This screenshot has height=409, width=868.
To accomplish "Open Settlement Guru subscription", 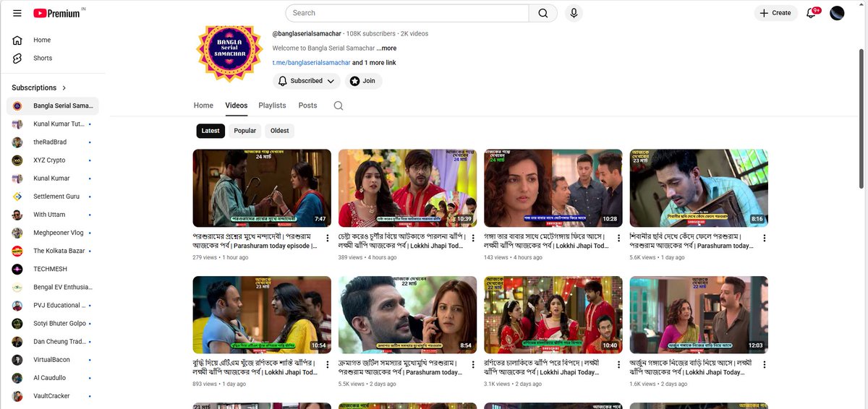I will coord(52,197).
